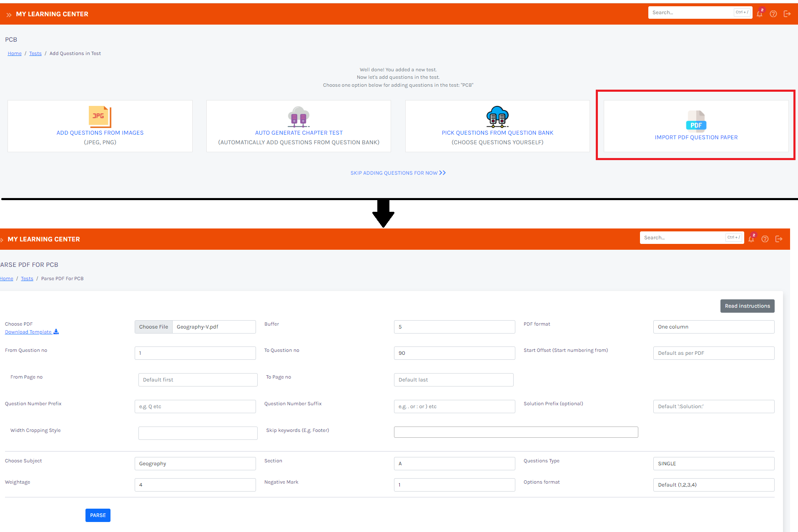Open the Width Cropping Style dropdown
The image size is (798, 532).
click(x=198, y=433)
